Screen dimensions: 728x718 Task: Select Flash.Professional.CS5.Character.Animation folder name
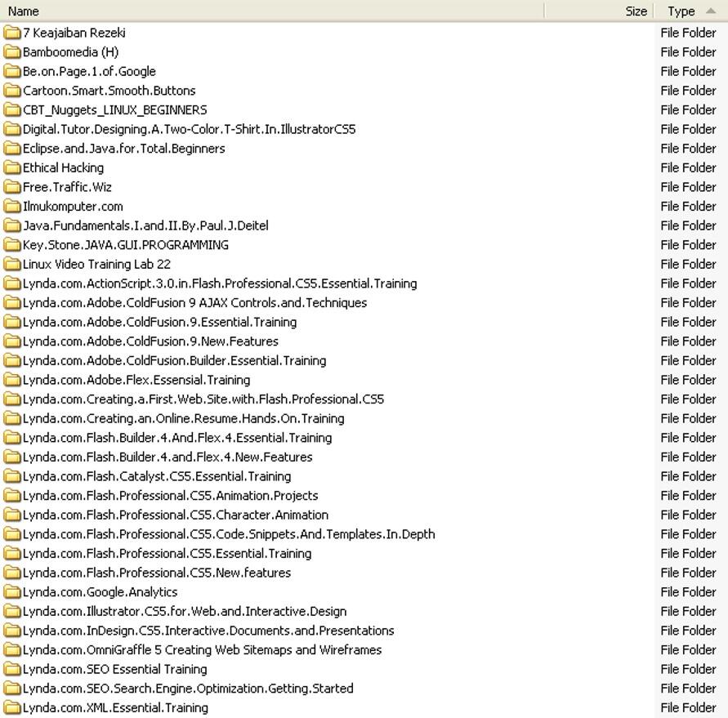[176, 515]
